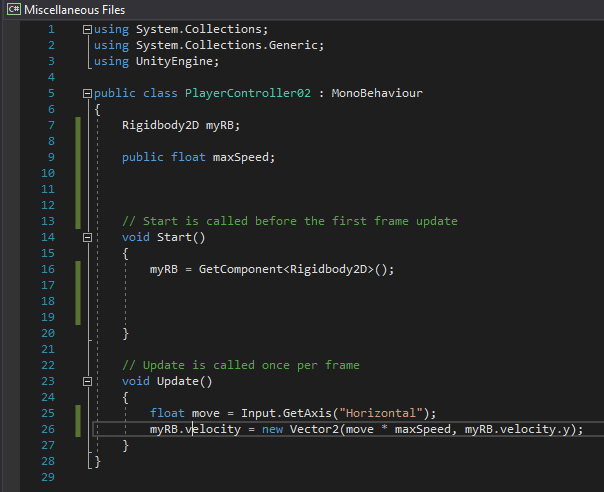Click System.Collections on line 1

pos(199,29)
